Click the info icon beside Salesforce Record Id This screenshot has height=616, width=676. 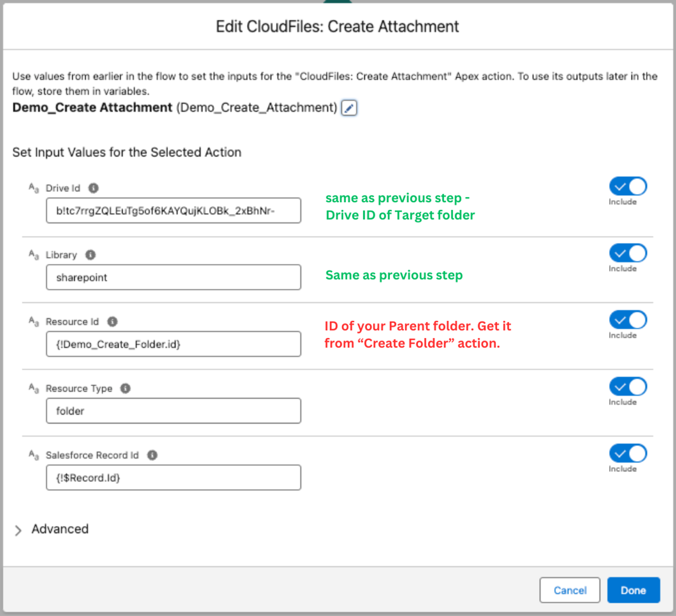pos(151,455)
